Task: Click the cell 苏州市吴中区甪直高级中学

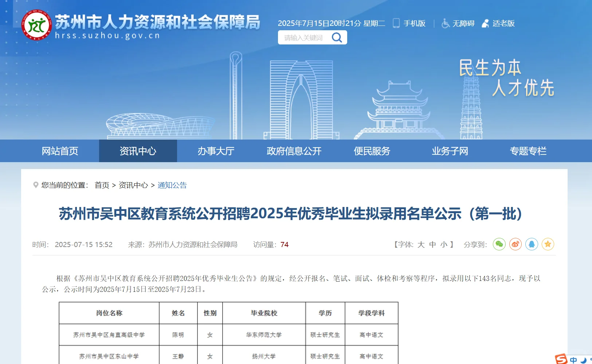Action: point(109,334)
